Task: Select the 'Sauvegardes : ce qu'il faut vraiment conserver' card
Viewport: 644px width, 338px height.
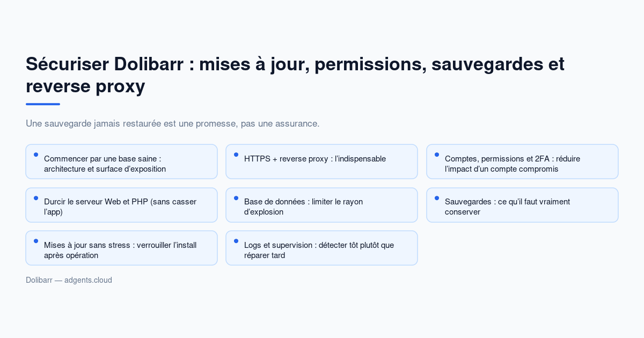Action: point(522,205)
